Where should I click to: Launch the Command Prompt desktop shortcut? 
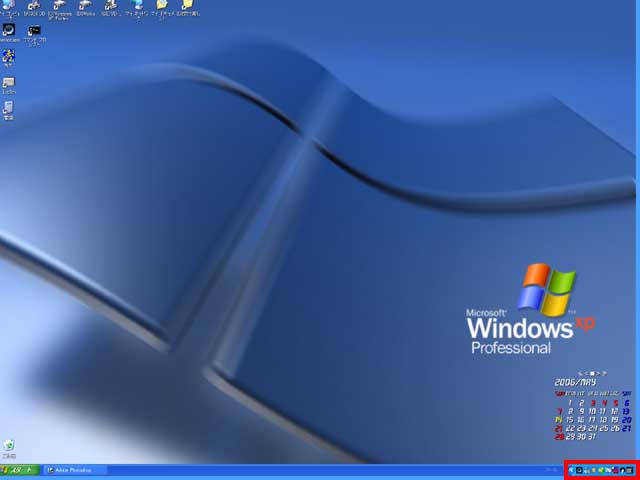35,31
